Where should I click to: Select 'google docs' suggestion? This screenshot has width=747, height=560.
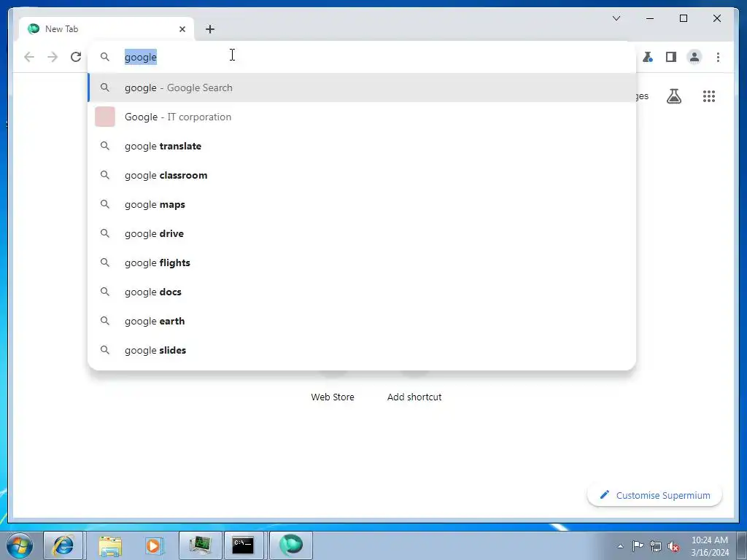coord(362,292)
